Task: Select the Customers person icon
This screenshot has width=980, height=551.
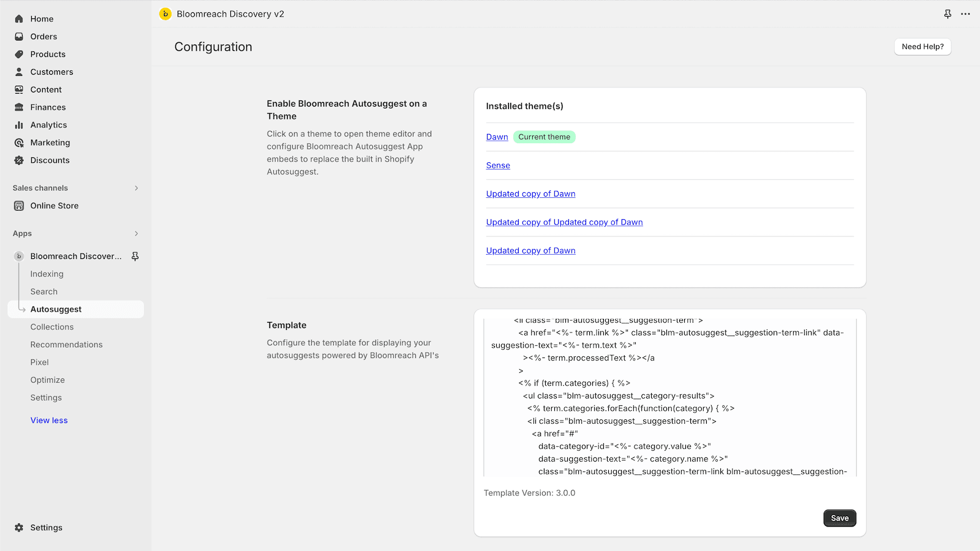Action: click(19, 72)
